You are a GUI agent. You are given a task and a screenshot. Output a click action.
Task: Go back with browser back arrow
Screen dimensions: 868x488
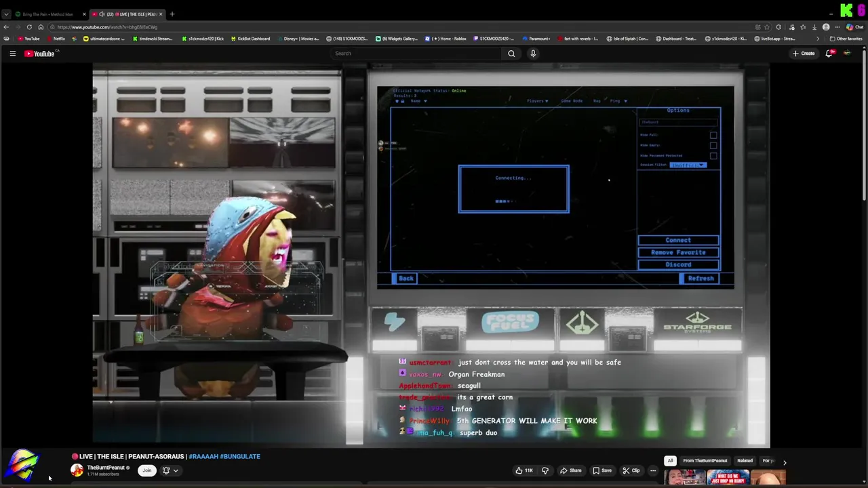[6, 27]
